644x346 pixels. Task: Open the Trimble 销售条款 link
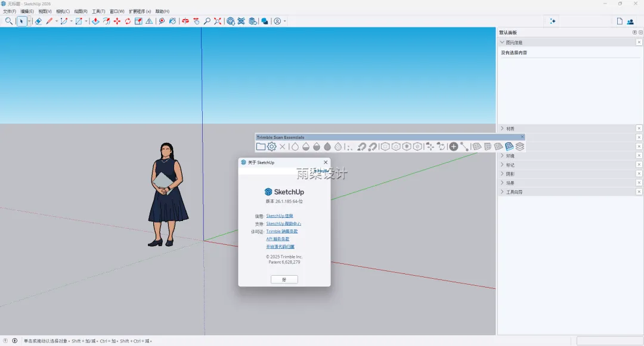click(x=281, y=231)
